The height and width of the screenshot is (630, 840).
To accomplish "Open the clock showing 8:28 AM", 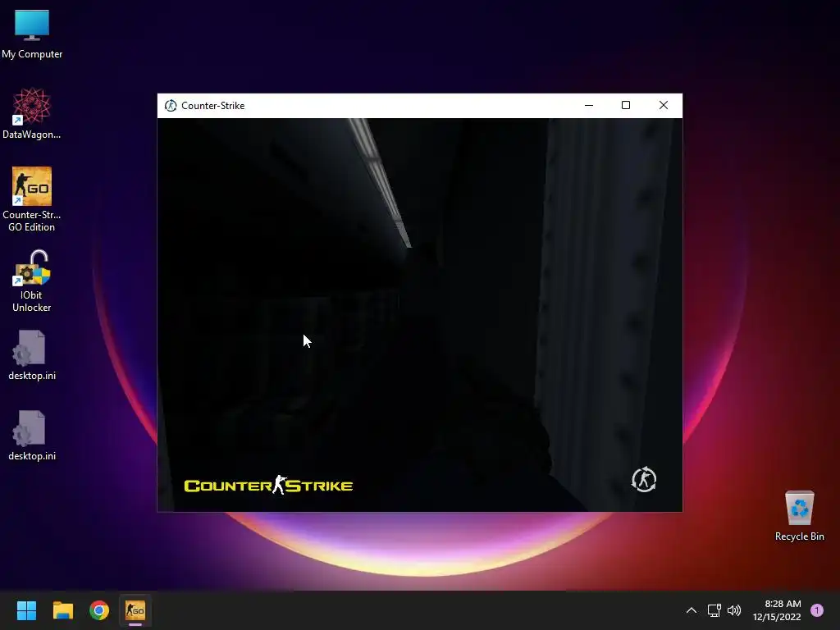I will tap(783, 604).
